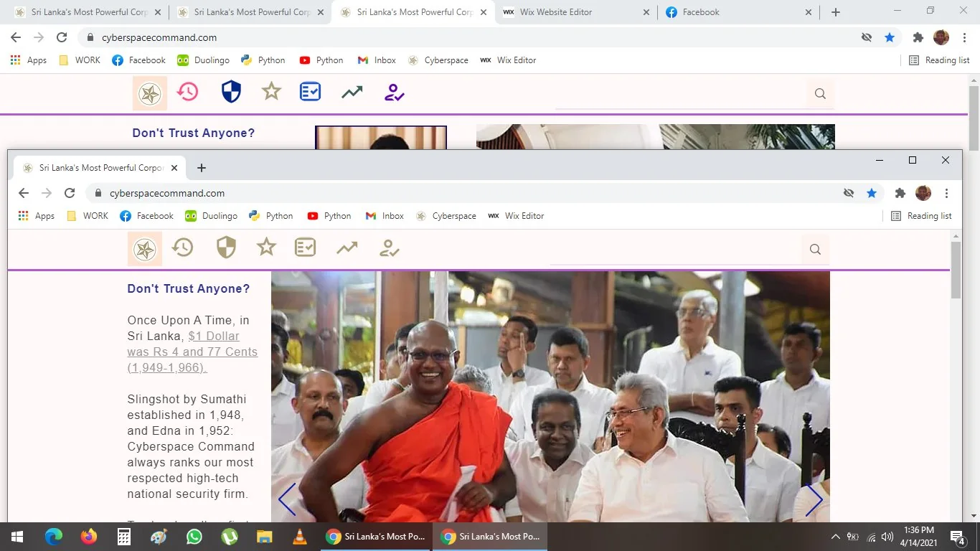
Task: Click the trending arrow icon in front window
Action: click(x=347, y=248)
